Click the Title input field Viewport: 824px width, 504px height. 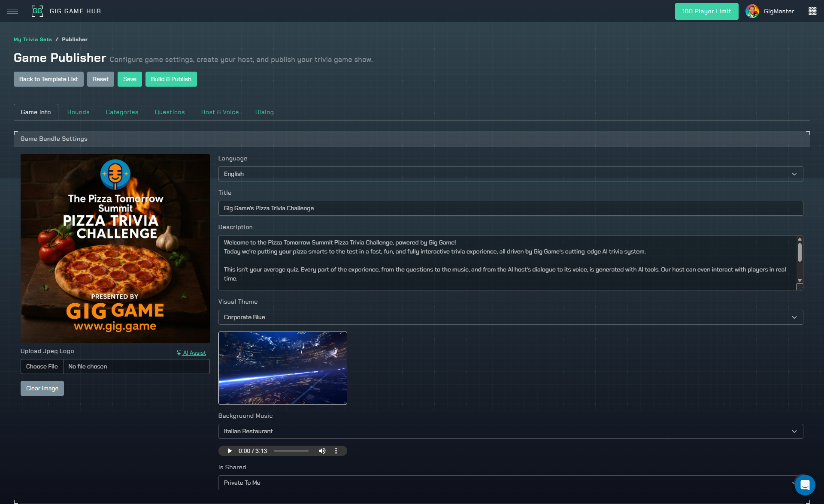click(510, 208)
